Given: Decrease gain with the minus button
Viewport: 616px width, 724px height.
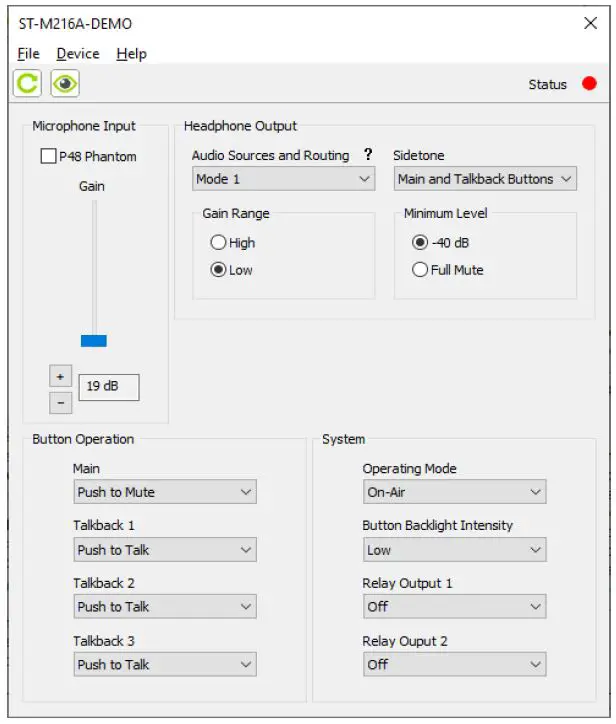Looking at the screenshot, I should point(59,402).
